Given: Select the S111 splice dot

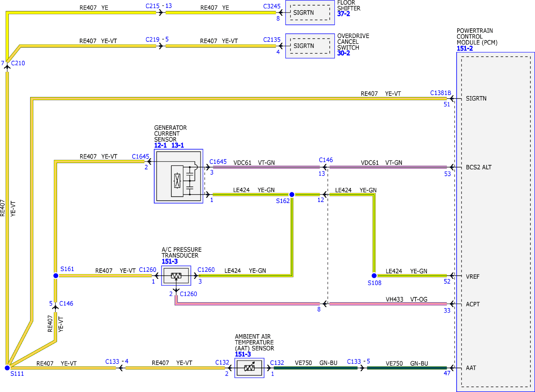Looking at the screenshot, I should [x=7, y=368].
